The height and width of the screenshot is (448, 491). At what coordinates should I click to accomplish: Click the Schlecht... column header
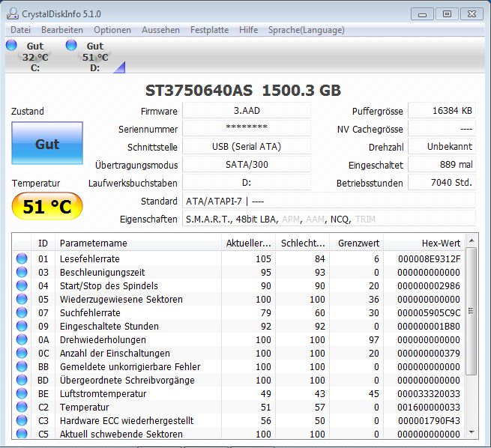303,243
